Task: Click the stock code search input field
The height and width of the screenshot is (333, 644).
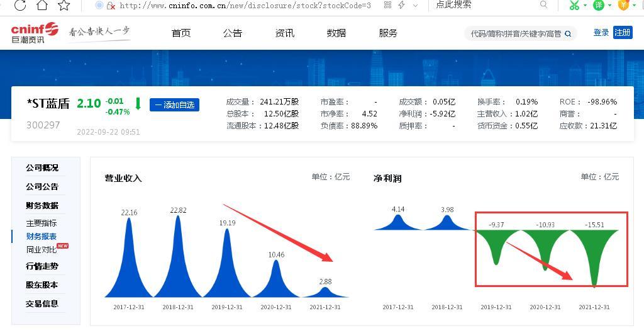Action: point(516,34)
